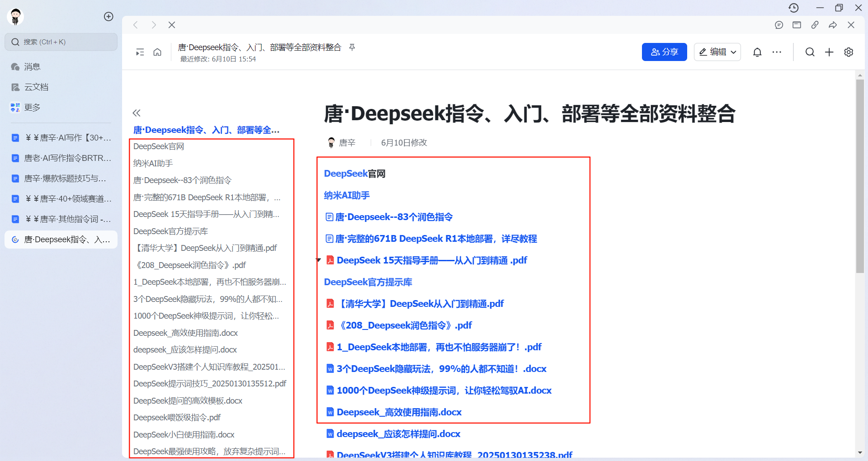Jump to outline item Deepseek_高效使用指南.docx
The image size is (868, 461).
185,333
